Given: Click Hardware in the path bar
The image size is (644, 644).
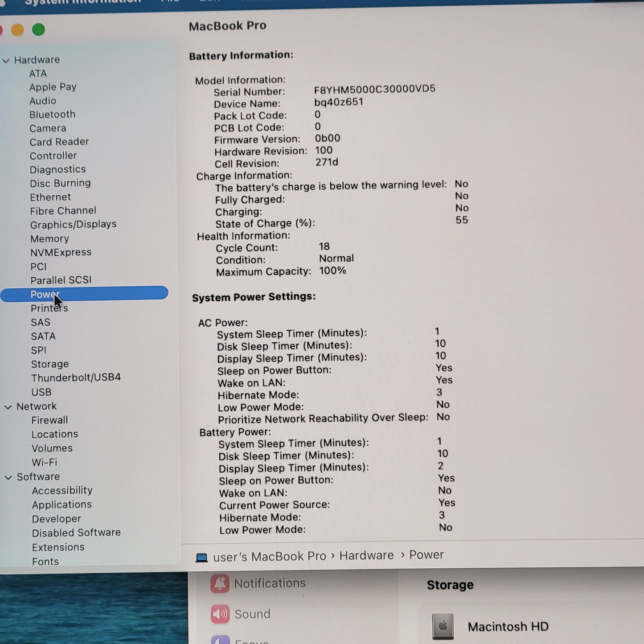Looking at the screenshot, I should coord(366,555).
